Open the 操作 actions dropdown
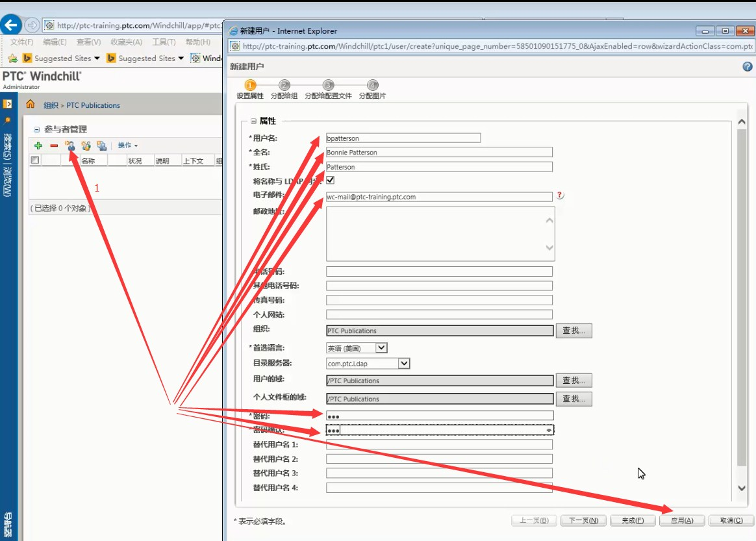756x541 pixels. click(128, 145)
